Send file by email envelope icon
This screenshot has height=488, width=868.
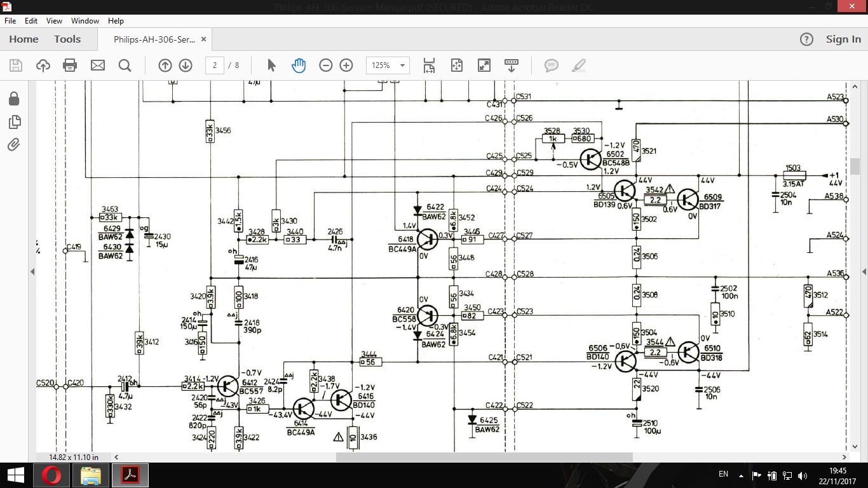pos(97,65)
